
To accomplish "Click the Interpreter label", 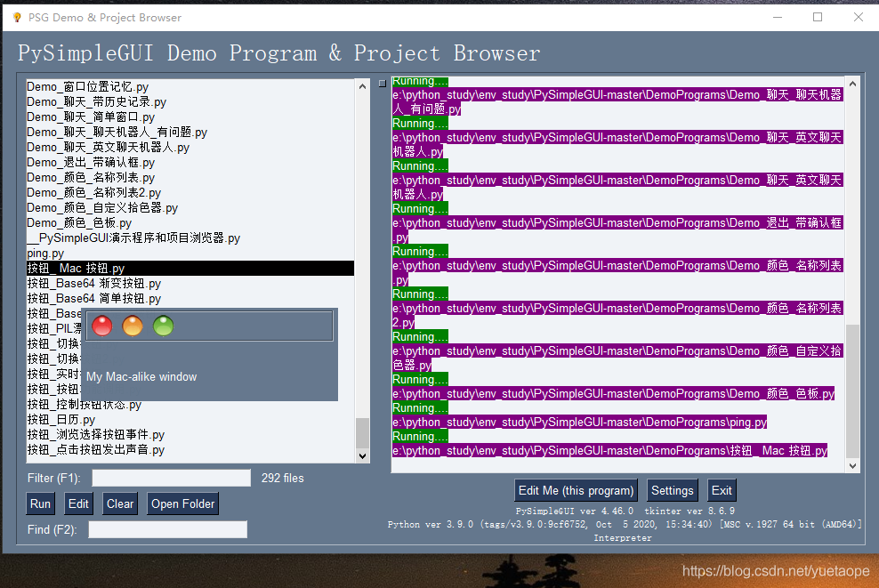I will click(623, 538).
